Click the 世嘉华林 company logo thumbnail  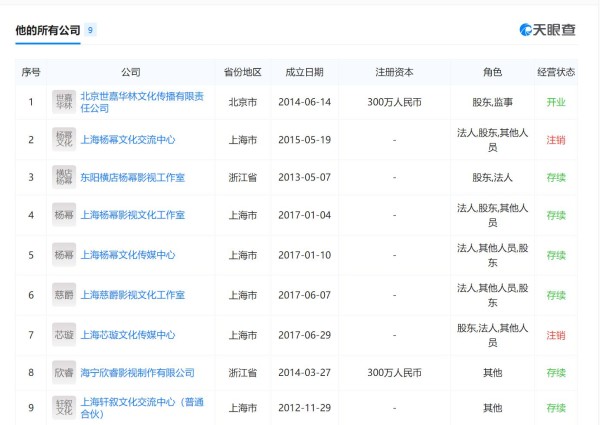pos(64,102)
